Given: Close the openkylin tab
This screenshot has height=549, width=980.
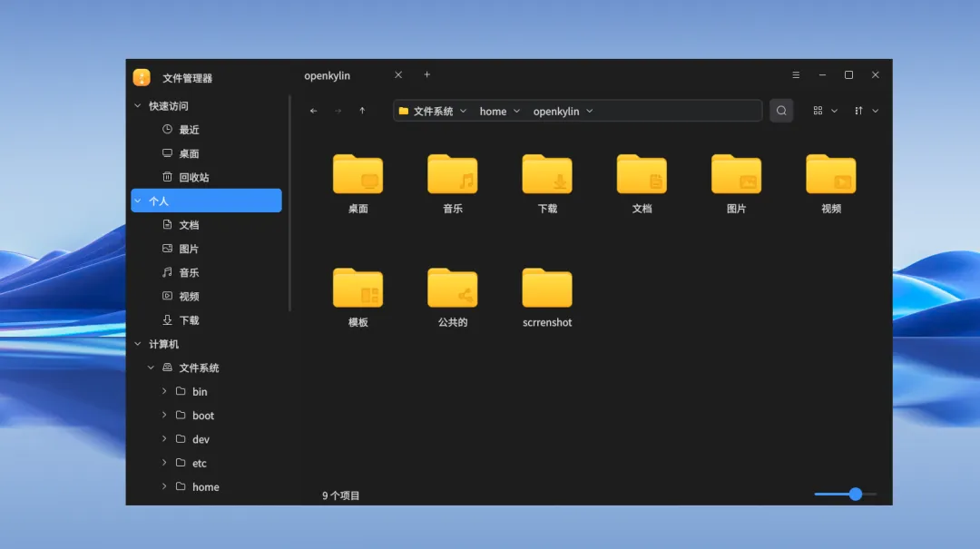Looking at the screenshot, I should coord(398,74).
